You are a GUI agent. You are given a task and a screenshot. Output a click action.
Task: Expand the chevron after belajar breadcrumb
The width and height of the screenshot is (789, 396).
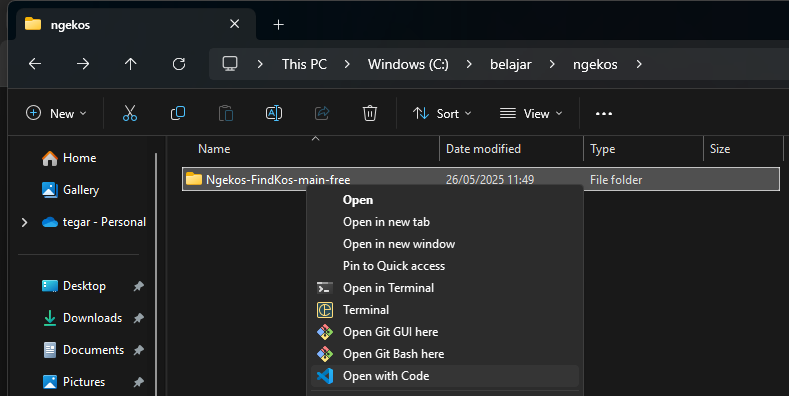point(552,64)
